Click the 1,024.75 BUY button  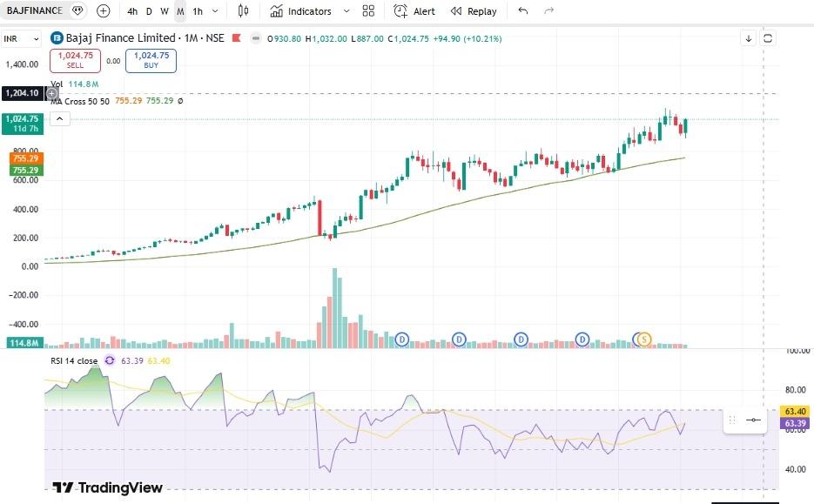(x=151, y=60)
